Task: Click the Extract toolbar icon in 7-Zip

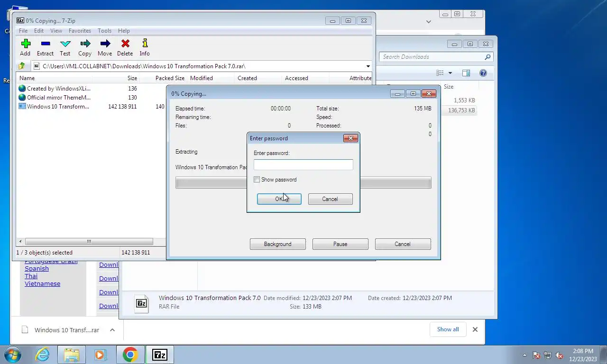Action: (x=46, y=44)
